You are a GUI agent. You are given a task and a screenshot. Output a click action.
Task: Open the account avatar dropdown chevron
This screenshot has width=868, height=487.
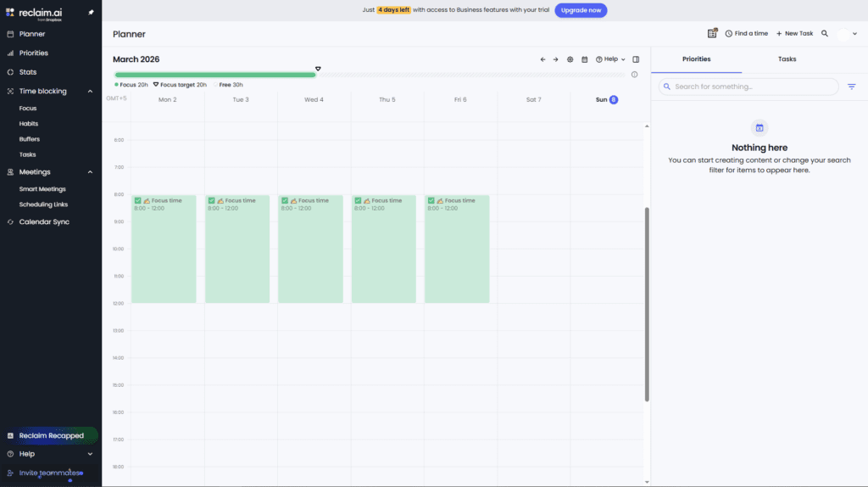click(x=854, y=34)
